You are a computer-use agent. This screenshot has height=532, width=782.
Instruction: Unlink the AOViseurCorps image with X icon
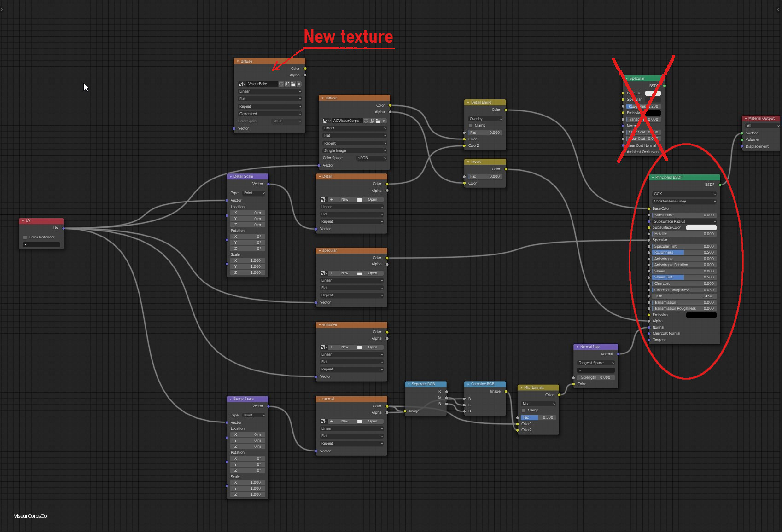click(x=384, y=121)
